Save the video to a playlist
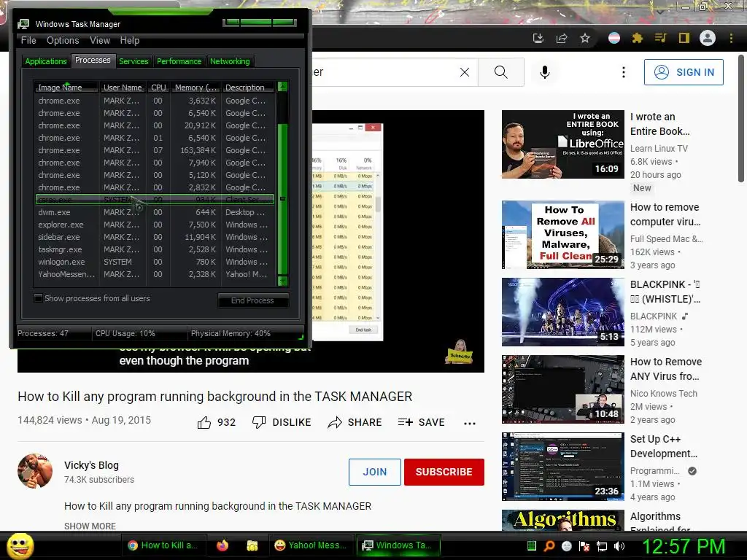This screenshot has height=560, width=747. [421, 422]
